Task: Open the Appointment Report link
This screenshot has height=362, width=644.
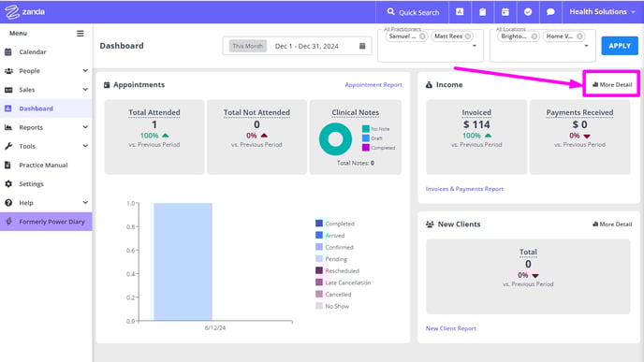Action: coord(373,85)
